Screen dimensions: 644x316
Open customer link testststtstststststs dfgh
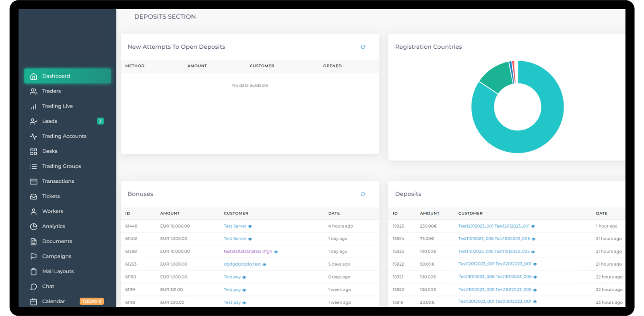pyautogui.click(x=248, y=252)
